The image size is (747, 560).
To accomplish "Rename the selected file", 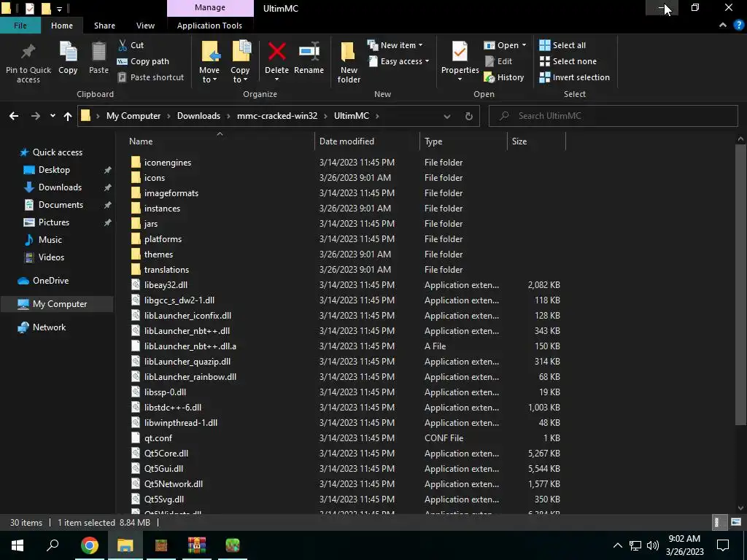I will (x=309, y=57).
